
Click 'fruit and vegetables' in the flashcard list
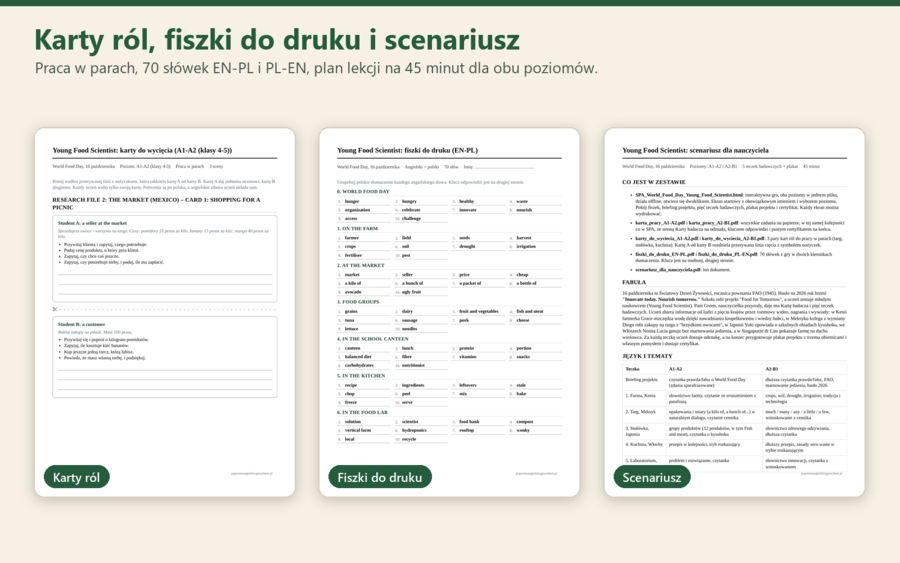tap(479, 312)
